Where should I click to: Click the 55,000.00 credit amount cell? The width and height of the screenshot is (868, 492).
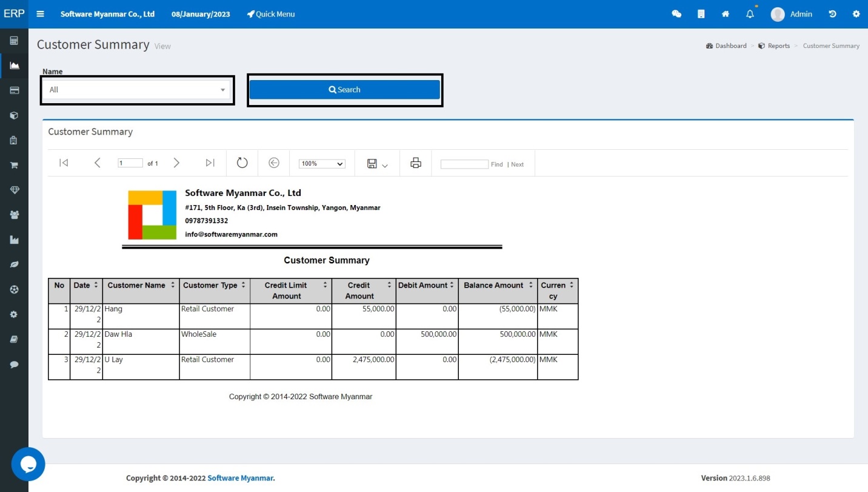coord(364,316)
